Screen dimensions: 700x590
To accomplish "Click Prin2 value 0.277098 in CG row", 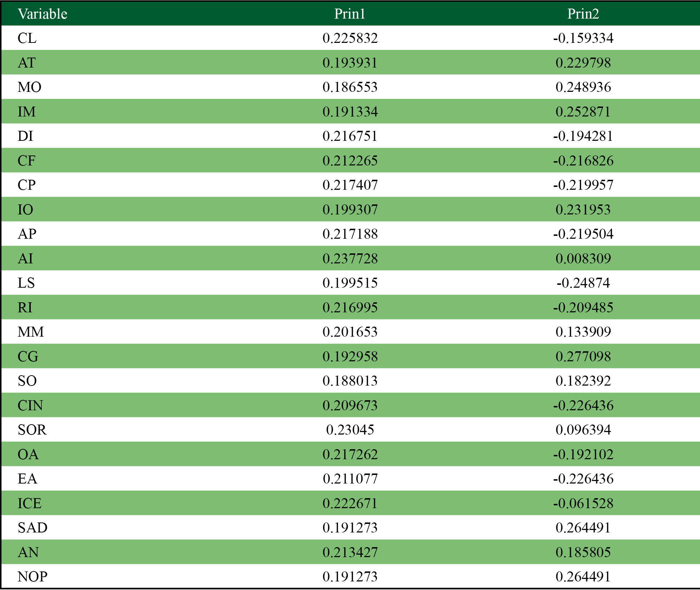I will pyautogui.click(x=583, y=357).
